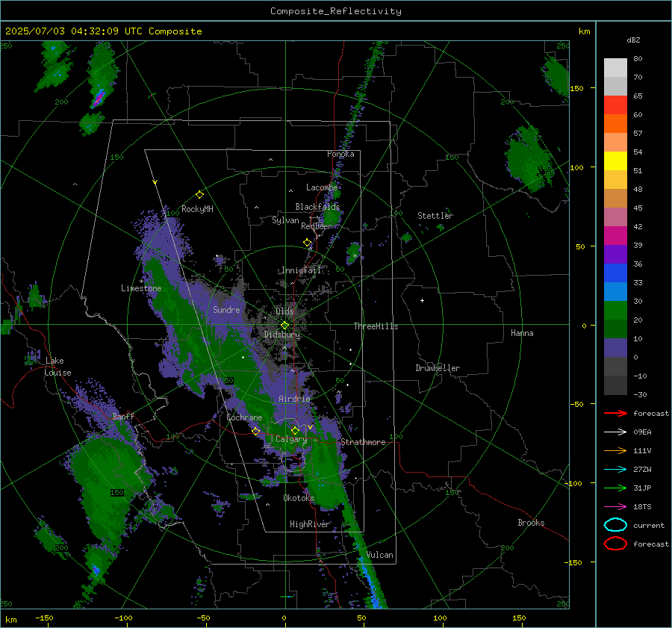
Task: Click the yellow 54-51 dBZ swatch
Action: click(615, 161)
